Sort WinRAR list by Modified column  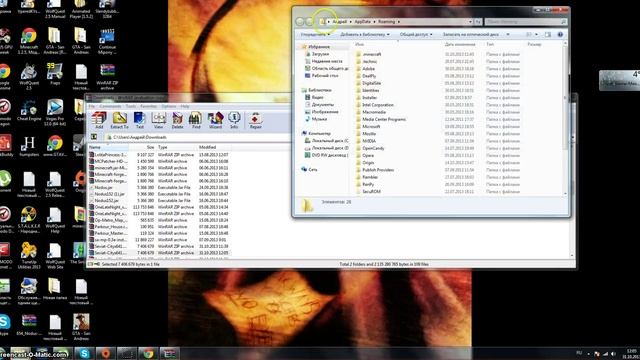[213, 147]
